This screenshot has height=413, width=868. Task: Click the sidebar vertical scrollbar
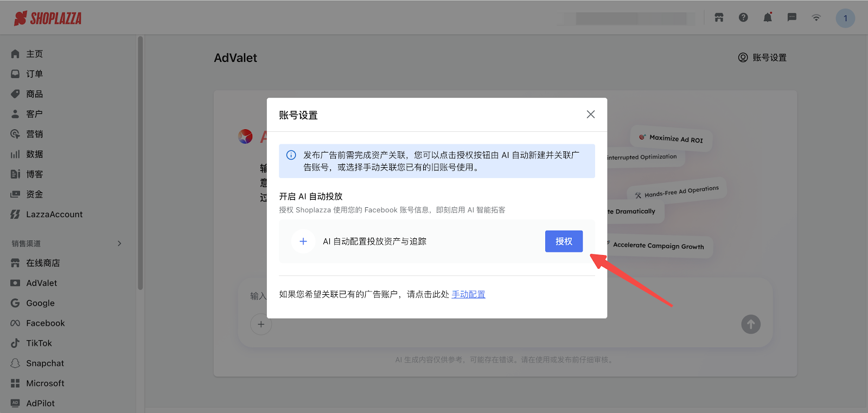point(140,163)
